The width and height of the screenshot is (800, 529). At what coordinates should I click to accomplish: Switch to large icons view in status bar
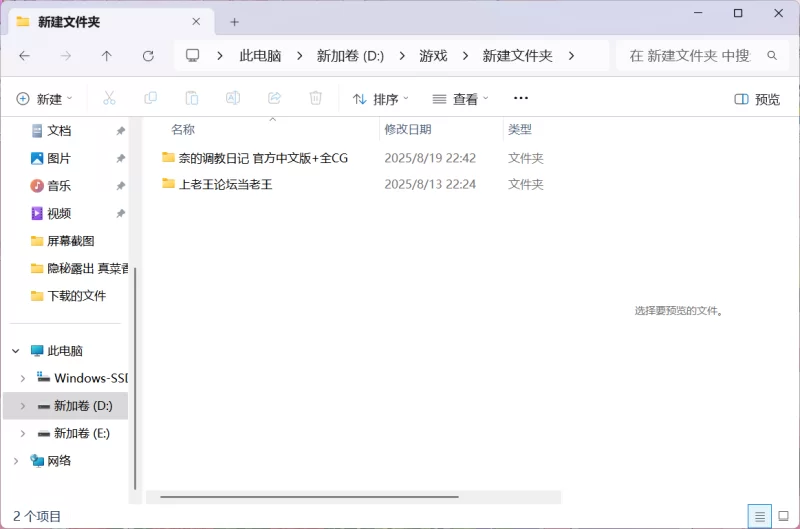coord(784,516)
